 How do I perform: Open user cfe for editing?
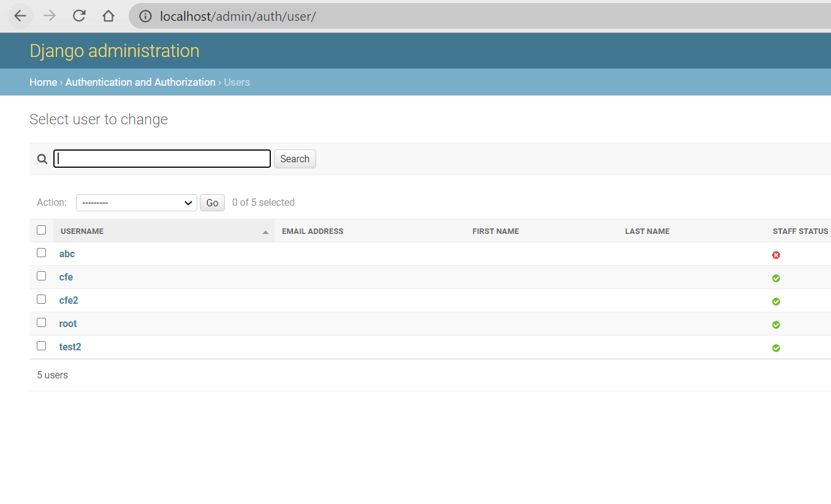[x=66, y=277]
